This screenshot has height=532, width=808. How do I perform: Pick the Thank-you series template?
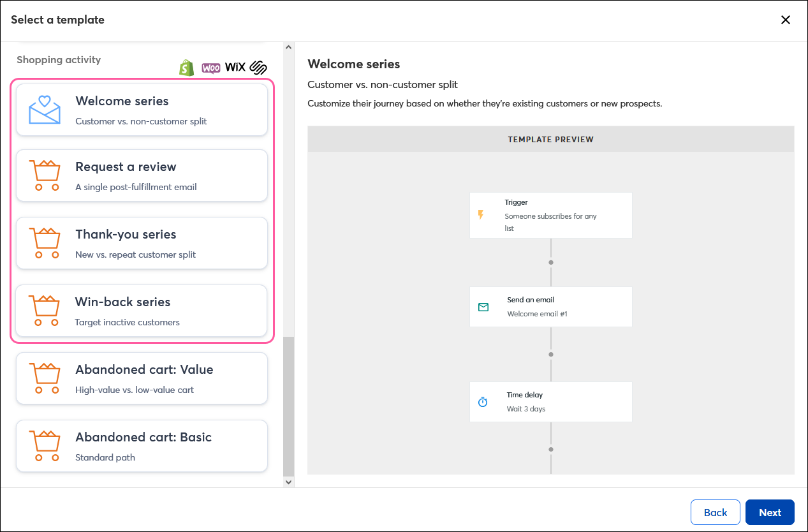[142, 243]
